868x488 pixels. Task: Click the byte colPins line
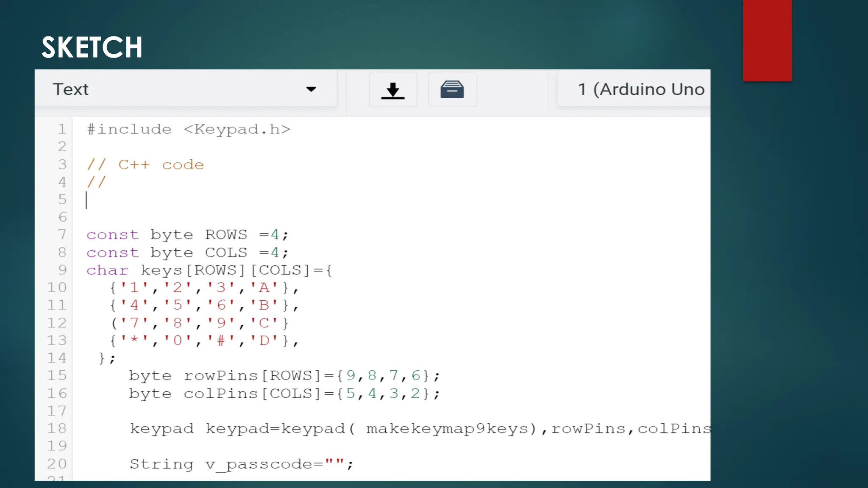tap(284, 394)
